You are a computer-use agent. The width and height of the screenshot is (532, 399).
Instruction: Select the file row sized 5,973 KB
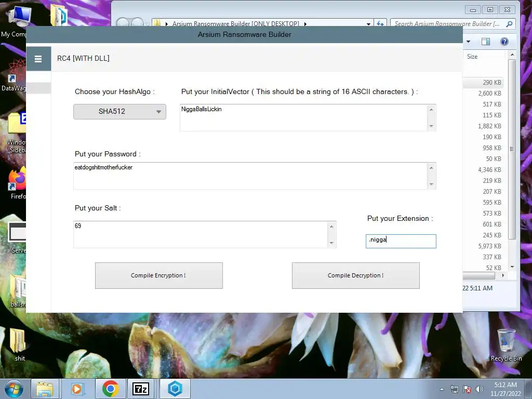point(483,246)
